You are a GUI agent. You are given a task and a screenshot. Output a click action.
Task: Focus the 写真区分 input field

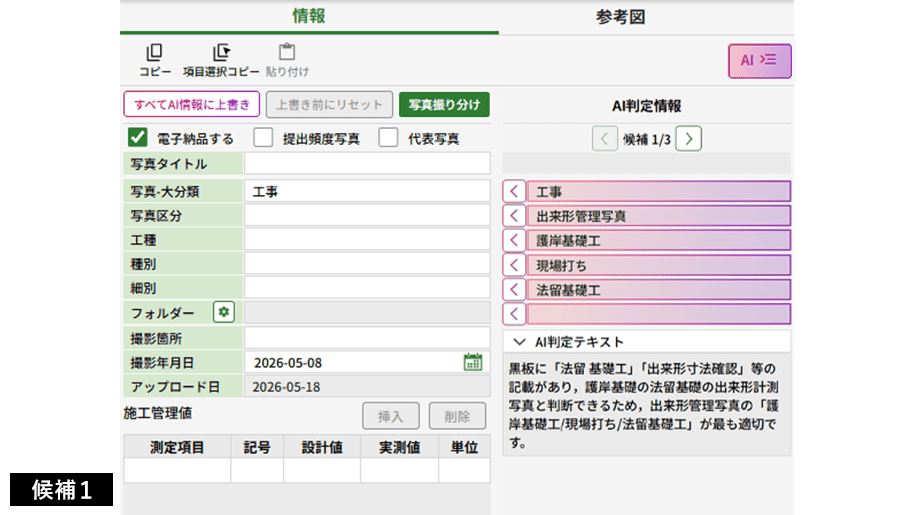coord(367,215)
